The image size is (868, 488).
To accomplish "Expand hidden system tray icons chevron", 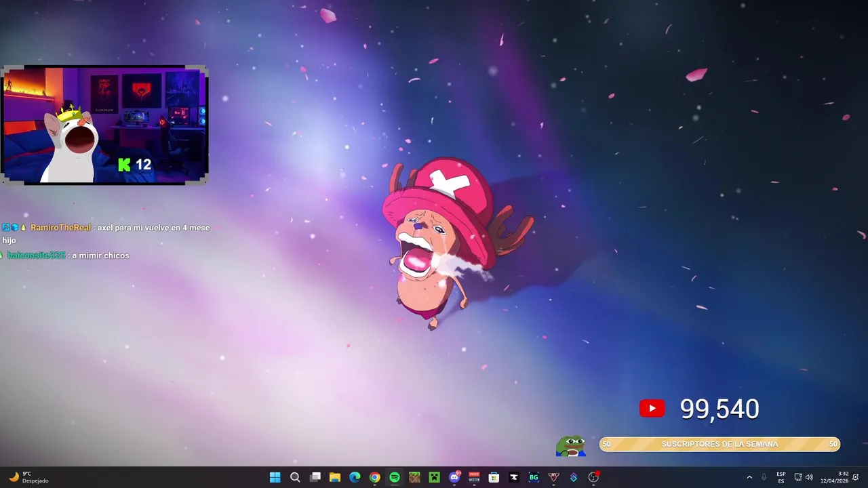I will coord(749,477).
